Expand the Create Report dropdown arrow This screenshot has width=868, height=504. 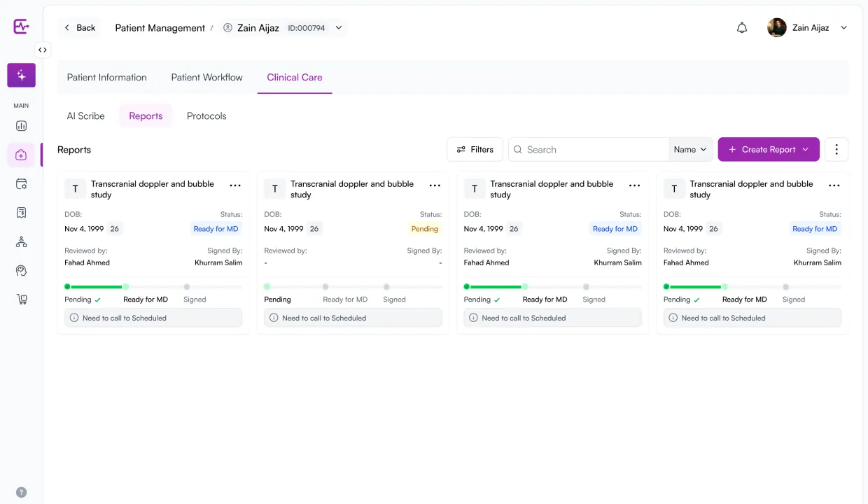point(806,149)
